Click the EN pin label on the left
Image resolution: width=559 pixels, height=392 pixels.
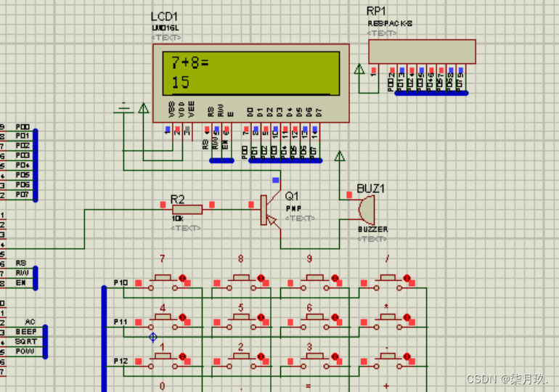click(20, 282)
